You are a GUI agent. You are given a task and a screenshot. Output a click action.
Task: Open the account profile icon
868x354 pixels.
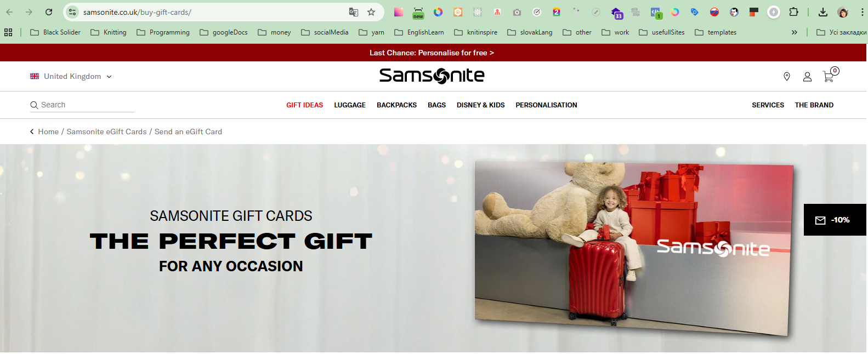click(807, 77)
